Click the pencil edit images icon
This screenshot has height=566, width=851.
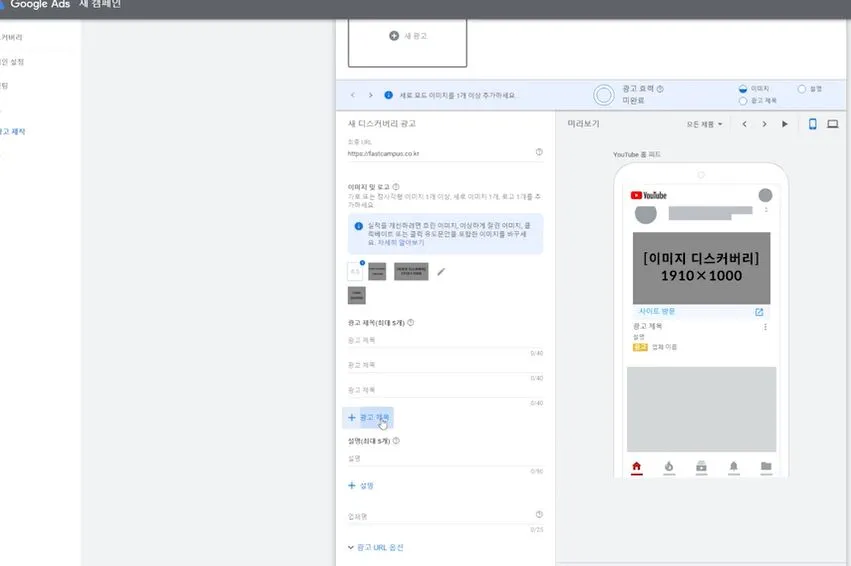pyautogui.click(x=441, y=272)
